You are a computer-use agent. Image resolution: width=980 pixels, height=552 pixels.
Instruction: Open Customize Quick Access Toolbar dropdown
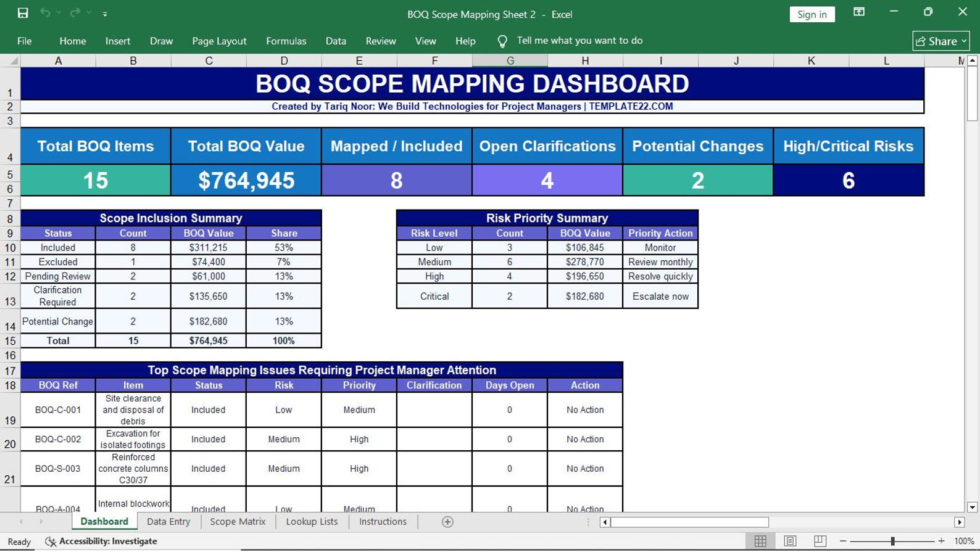click(x=105, y=14)
